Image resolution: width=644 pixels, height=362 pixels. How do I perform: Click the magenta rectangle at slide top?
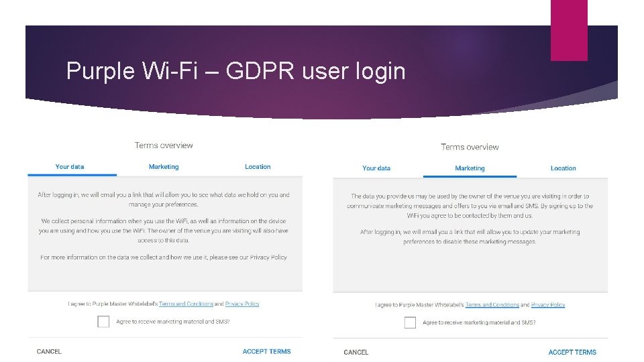(569, 30)
